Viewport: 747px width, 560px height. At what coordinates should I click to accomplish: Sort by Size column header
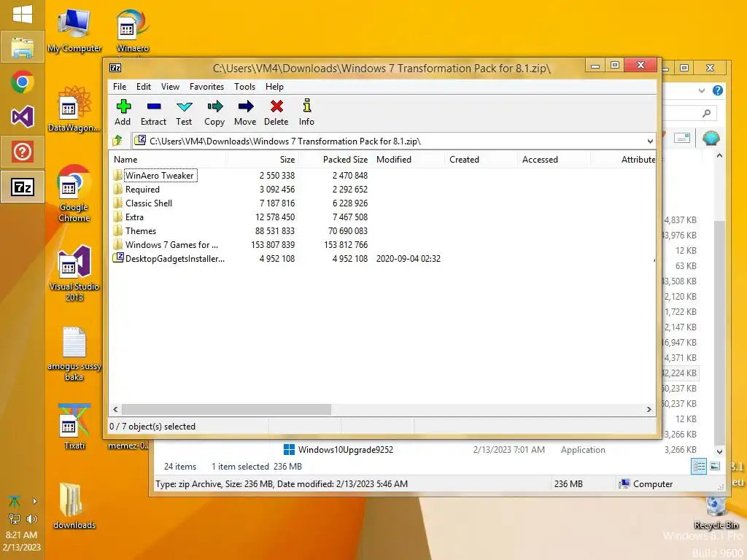click(x=262, y=160)
